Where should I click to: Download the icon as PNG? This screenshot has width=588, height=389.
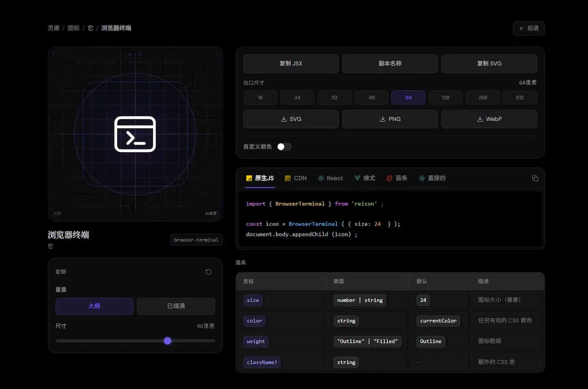pyautogui.click(x=390, y=119)
